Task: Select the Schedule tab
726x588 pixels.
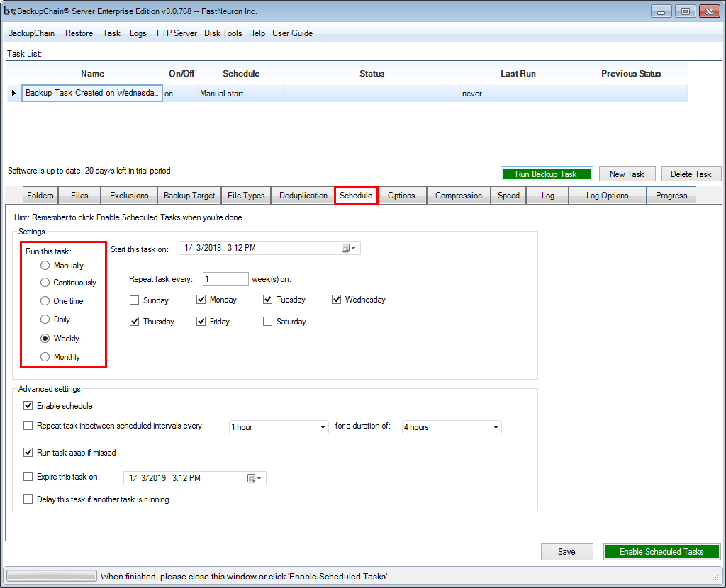Action: [356, 196]
